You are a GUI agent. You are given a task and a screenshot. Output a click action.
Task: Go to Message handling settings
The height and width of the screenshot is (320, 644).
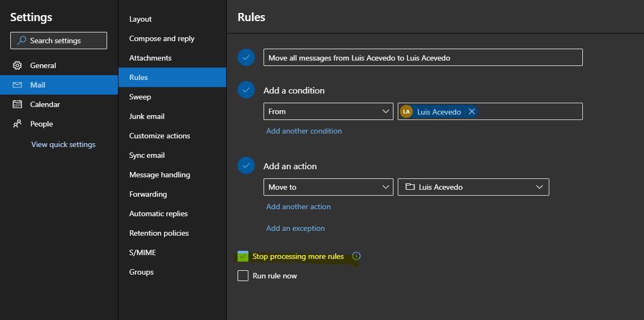[x=172, y=175]
